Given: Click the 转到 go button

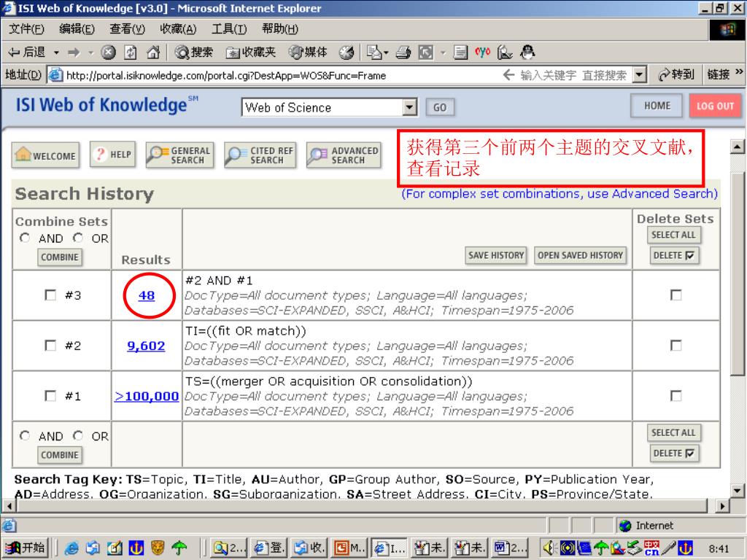Looking at the screenshot, I should click(x=676, y=75).
